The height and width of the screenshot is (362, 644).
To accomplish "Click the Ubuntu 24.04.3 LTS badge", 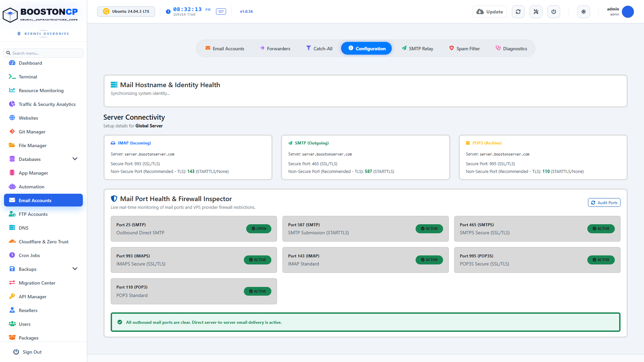I will (126, 11).
